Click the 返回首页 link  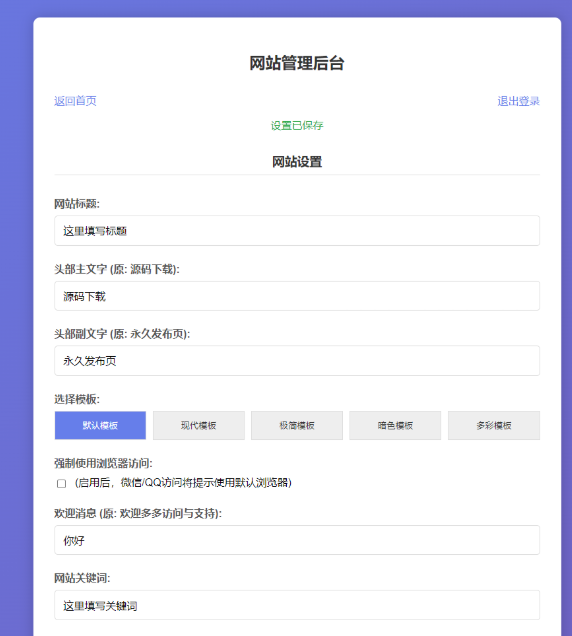point(75,101)
